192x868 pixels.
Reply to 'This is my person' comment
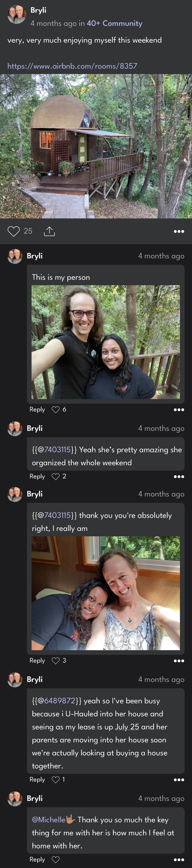tap(37, 409)
